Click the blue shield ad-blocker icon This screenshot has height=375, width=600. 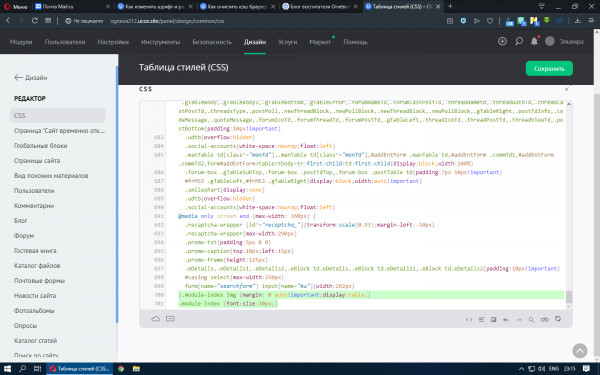tap(463, 21)
